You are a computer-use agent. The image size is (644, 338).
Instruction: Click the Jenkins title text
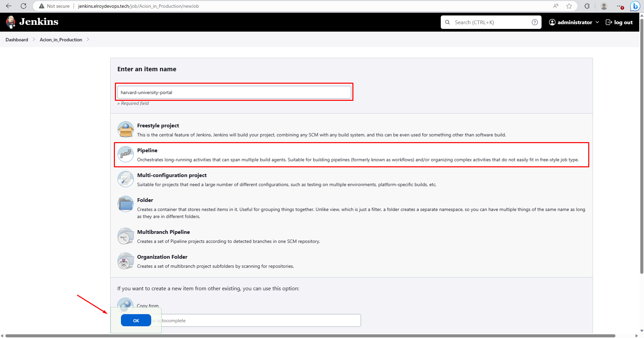(x=39, y=22)
